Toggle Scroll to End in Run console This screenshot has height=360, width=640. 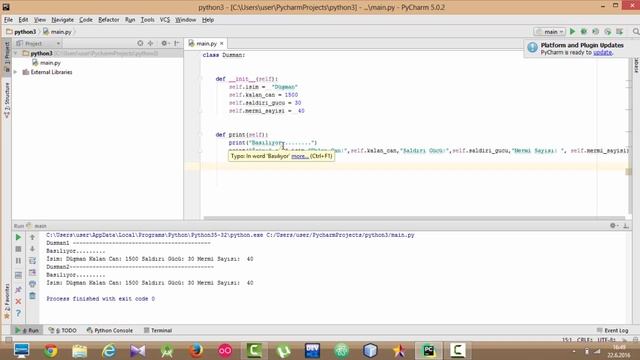click(x=32, y=272)
